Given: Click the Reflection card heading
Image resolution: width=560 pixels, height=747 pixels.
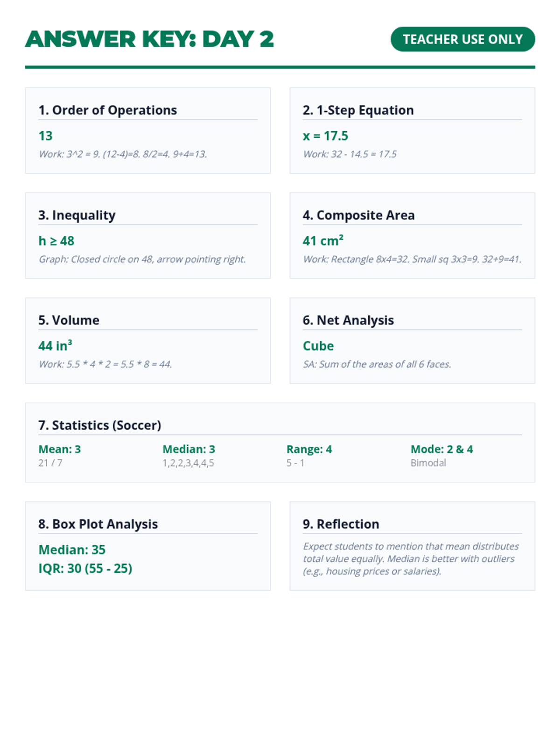Looking at the screenshot, I should point(341,524).
